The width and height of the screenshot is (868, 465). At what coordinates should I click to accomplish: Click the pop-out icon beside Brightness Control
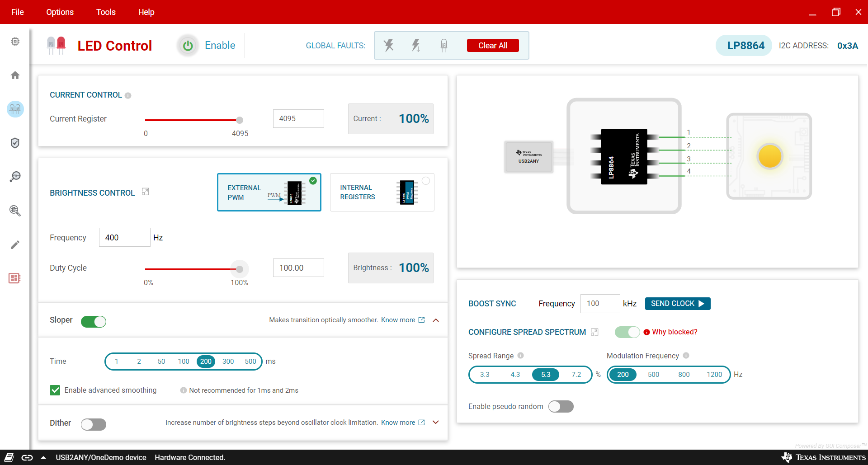145,192
